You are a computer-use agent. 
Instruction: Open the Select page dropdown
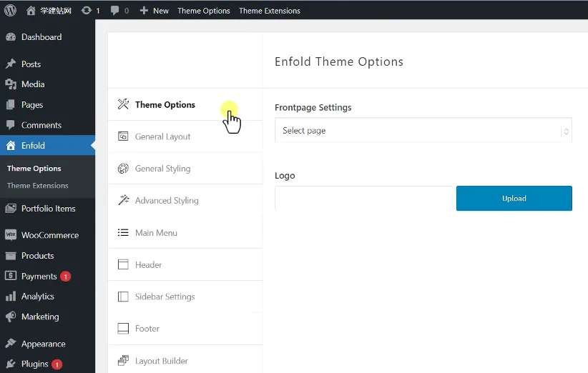coord(423,130)
